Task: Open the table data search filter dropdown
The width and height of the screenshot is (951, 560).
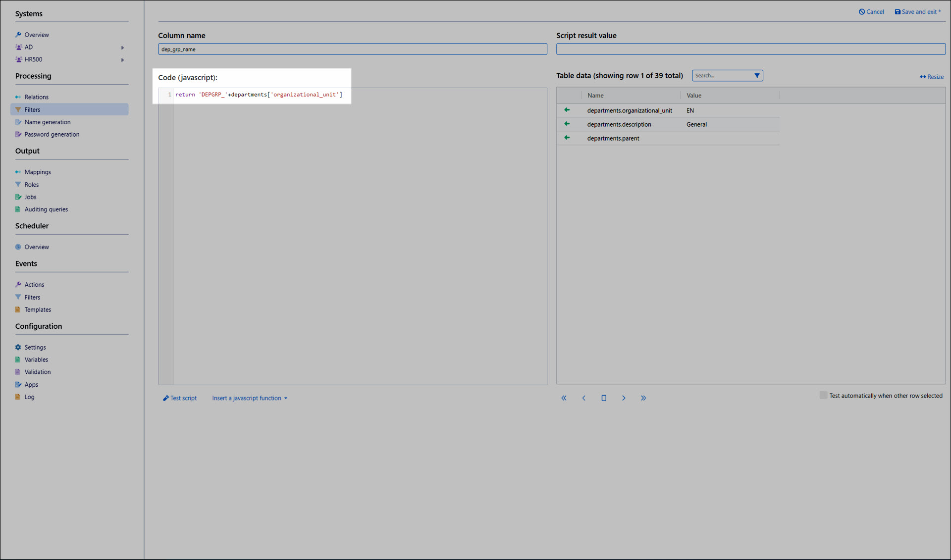Action: click(x=757, y=76)
